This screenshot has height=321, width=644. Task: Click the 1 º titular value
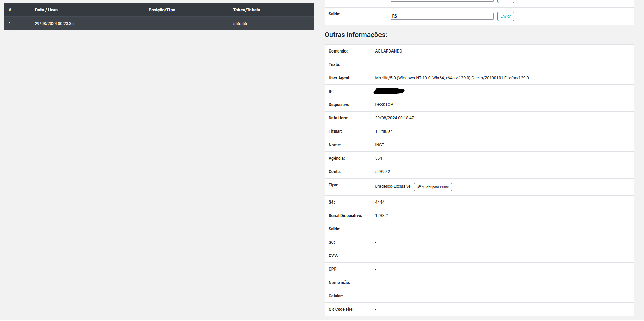coord(384,131)
